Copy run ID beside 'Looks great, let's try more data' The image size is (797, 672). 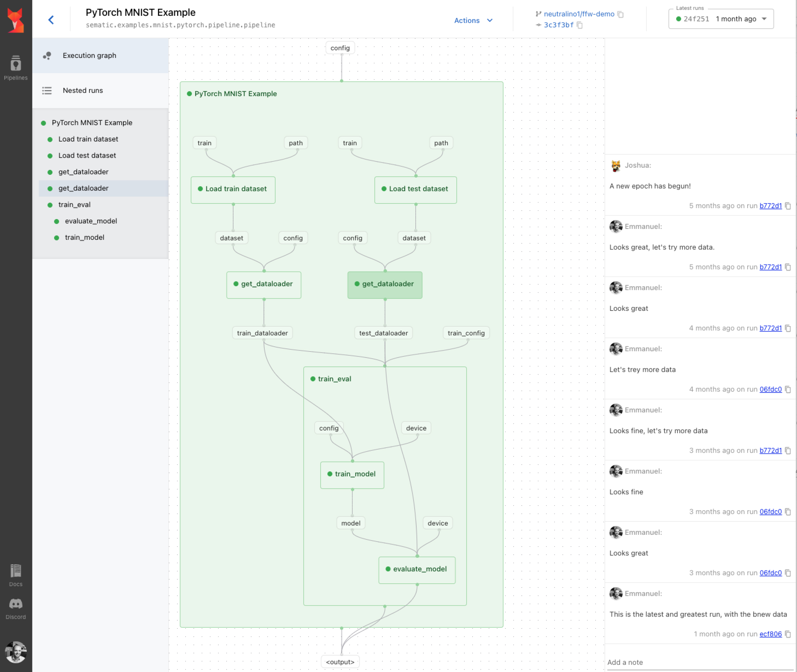click(788, 267)
